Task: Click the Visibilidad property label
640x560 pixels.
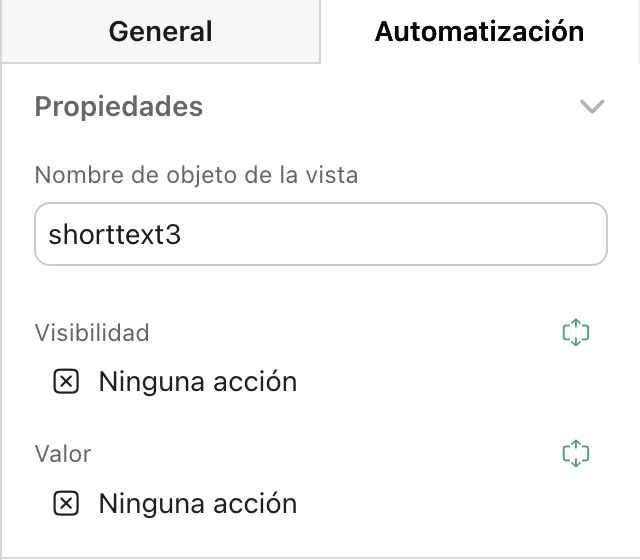Action: (92, 332)
